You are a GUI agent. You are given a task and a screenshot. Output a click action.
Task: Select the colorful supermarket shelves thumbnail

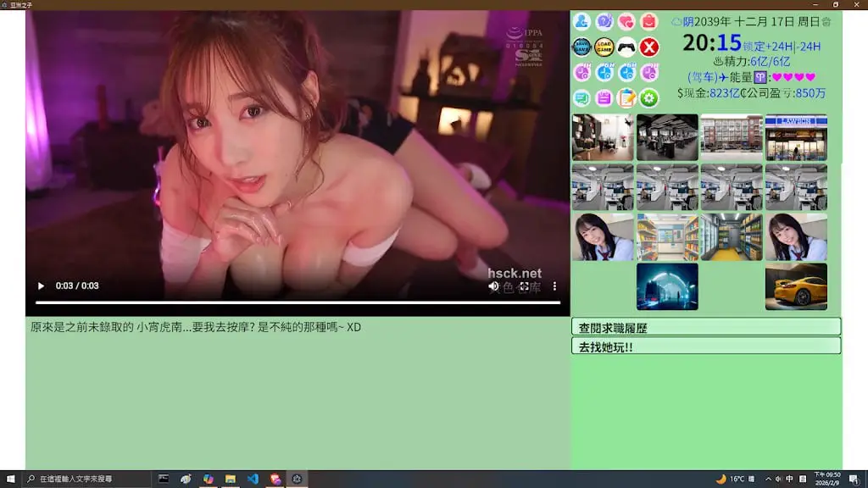tap(667, 237)
